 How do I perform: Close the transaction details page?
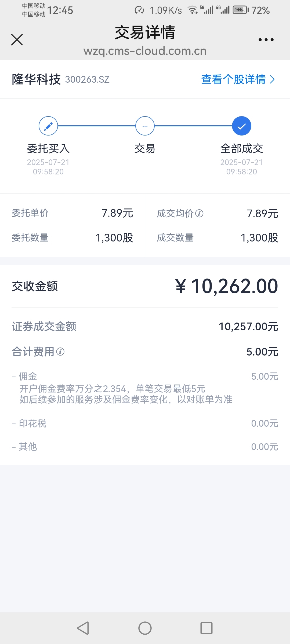[x=17, y=40]
